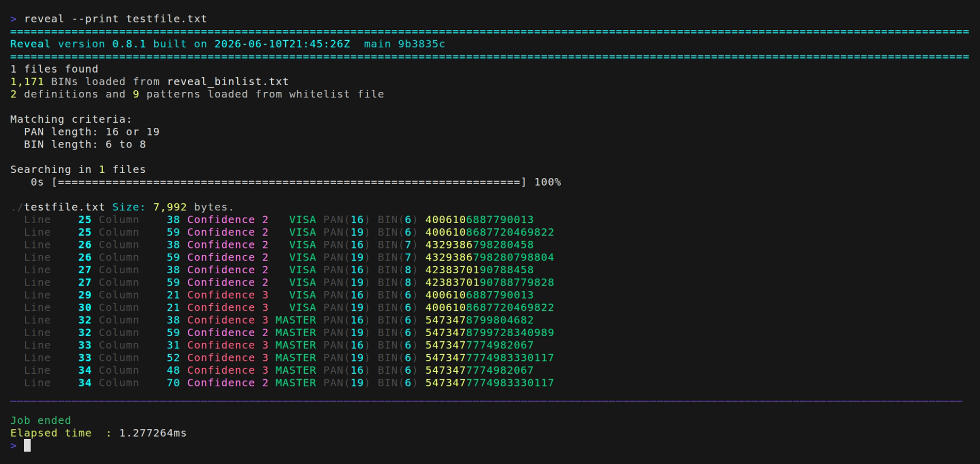
Task: Select 'testfile.txt' in the results header
Action: 64,207
